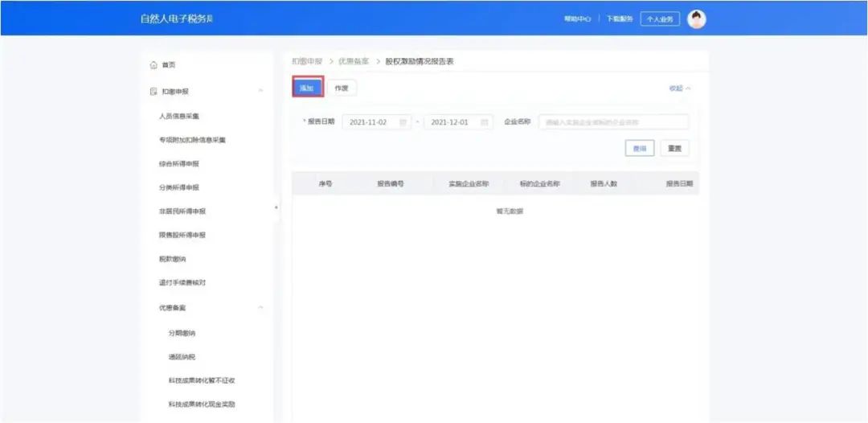Open 下载服务 link in header
The width and height of the screenshot is (868, 423).
[620, 19]
